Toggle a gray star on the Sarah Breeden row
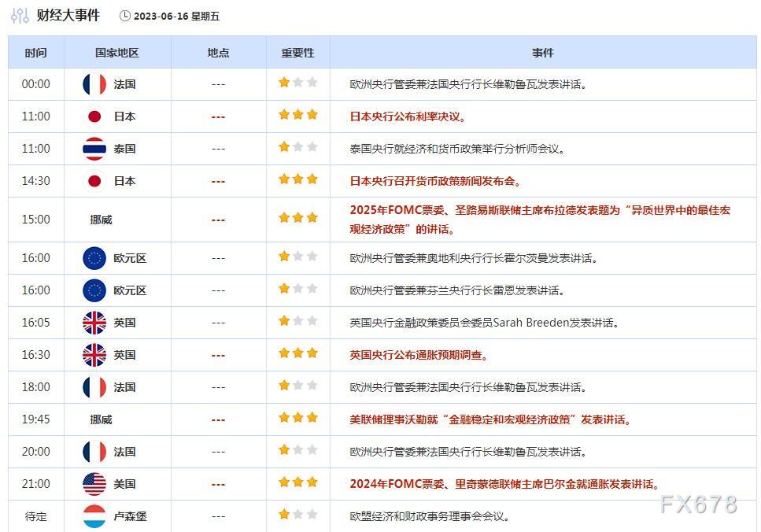The width and height of the screenshot is (761, 532). coord(297,320)
